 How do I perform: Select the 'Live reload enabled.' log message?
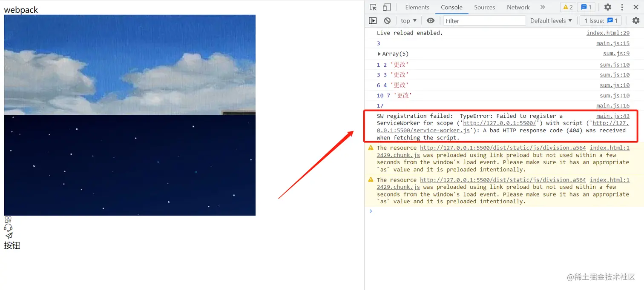pos(410,33)
